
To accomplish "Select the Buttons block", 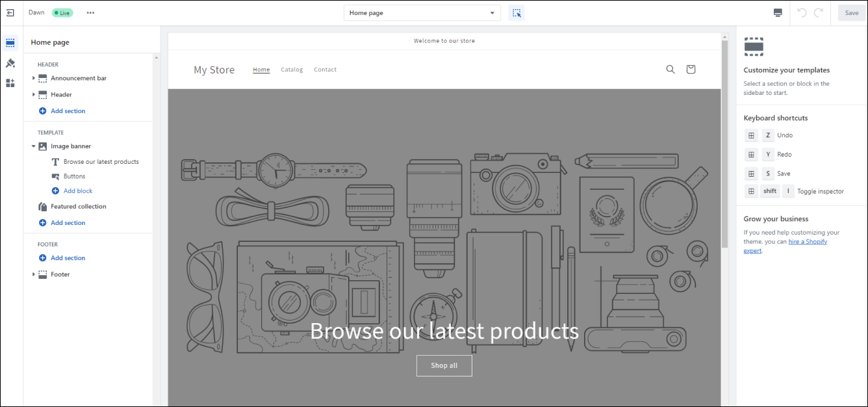I will (x=74, y=176).
